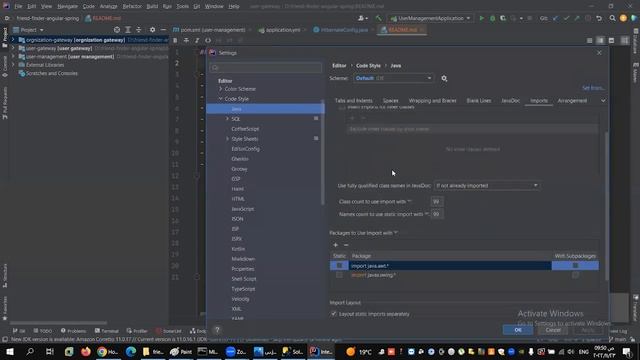This screenshot has width=640, height=360.
Task: Switch to Arrangement tab
Action: point(572,101)
